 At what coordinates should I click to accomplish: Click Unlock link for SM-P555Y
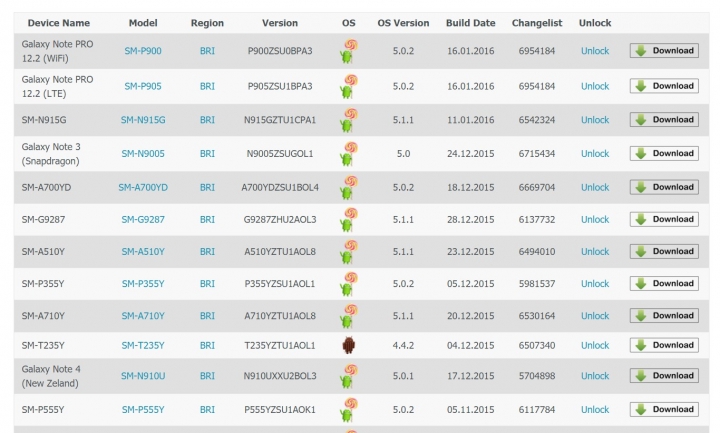(595, 410)
